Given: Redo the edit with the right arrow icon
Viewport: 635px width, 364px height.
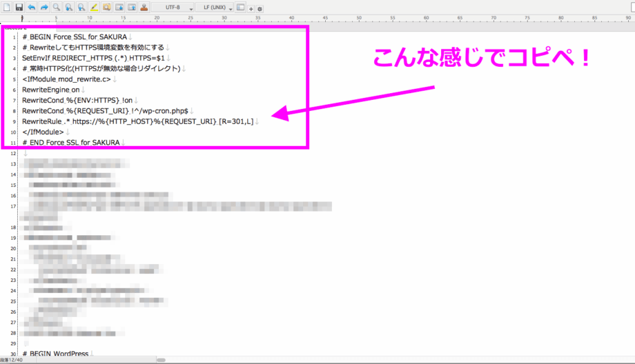Looking at the screenshot, I should click(x=44, y=7).
